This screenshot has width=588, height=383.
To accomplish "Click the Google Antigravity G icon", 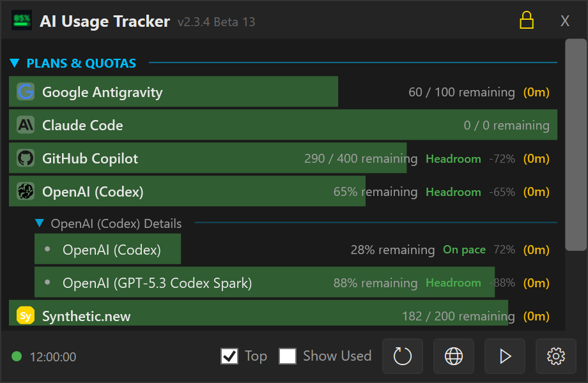I will pyautogui.click(x=26, y=92).
